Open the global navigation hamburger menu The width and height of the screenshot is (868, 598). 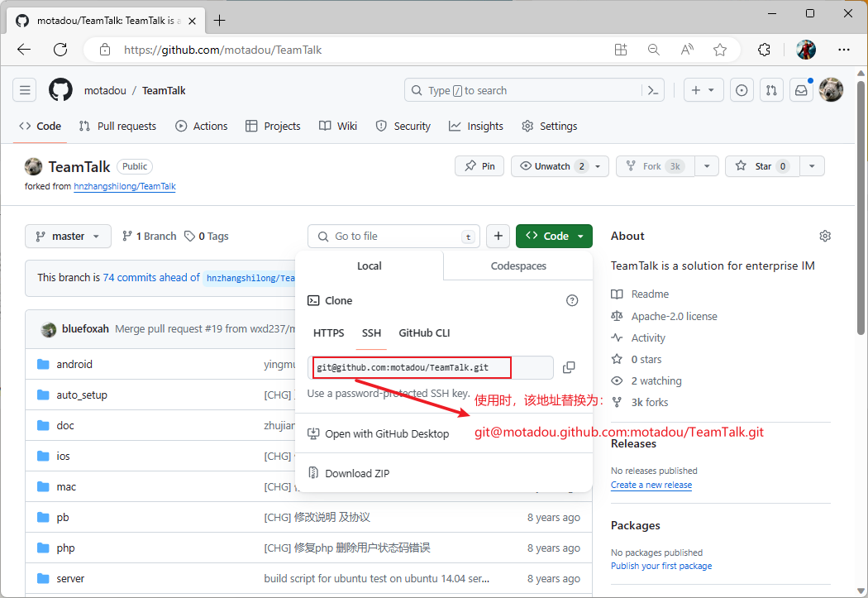click(25, 91)
